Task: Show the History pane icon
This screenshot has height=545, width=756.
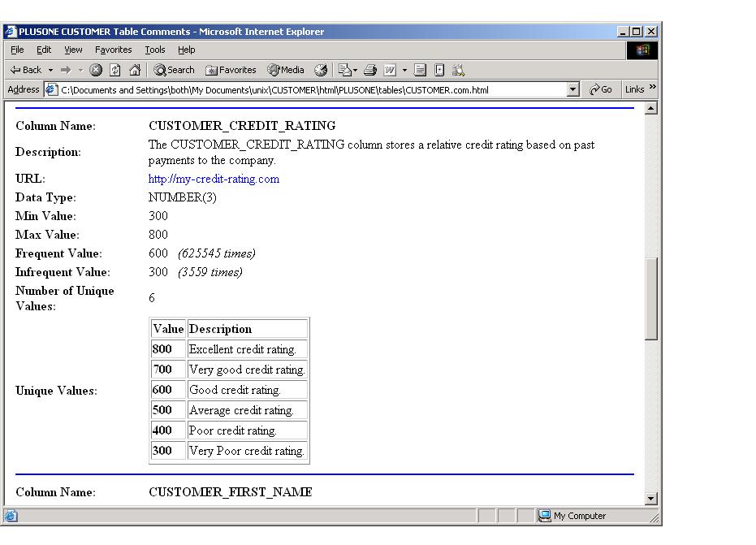Action: [x=321, y=70]
